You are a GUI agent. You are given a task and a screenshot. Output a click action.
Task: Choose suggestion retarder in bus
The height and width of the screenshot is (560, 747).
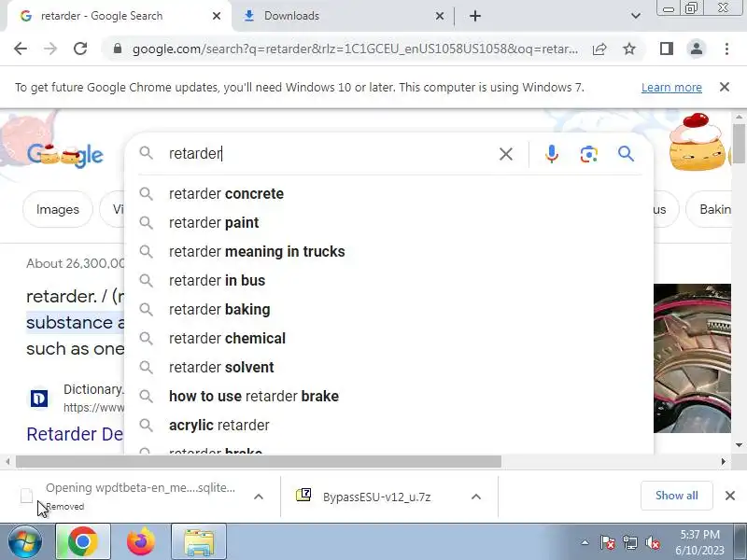tap(388, 281)
